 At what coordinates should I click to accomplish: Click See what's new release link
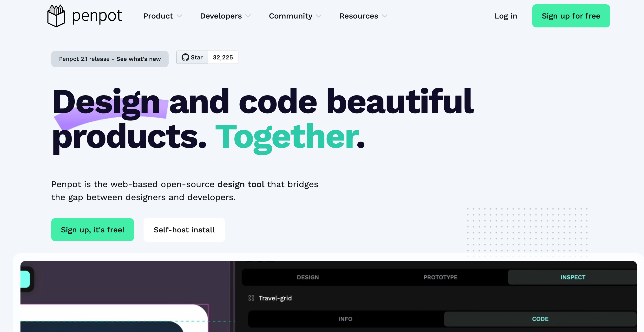point(138,58)
